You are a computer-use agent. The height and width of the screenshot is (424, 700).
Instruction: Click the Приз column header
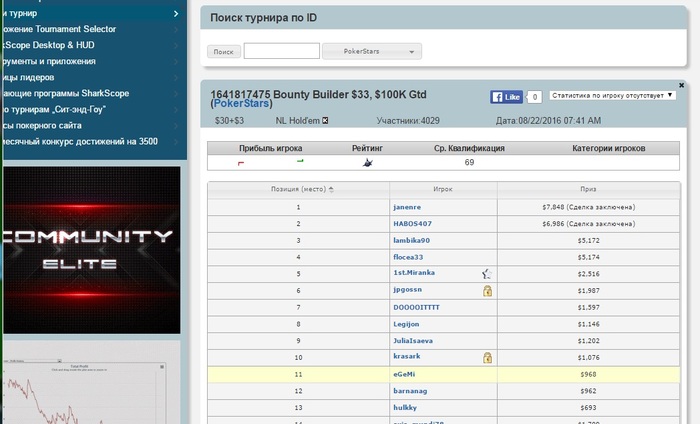[588, 189]
